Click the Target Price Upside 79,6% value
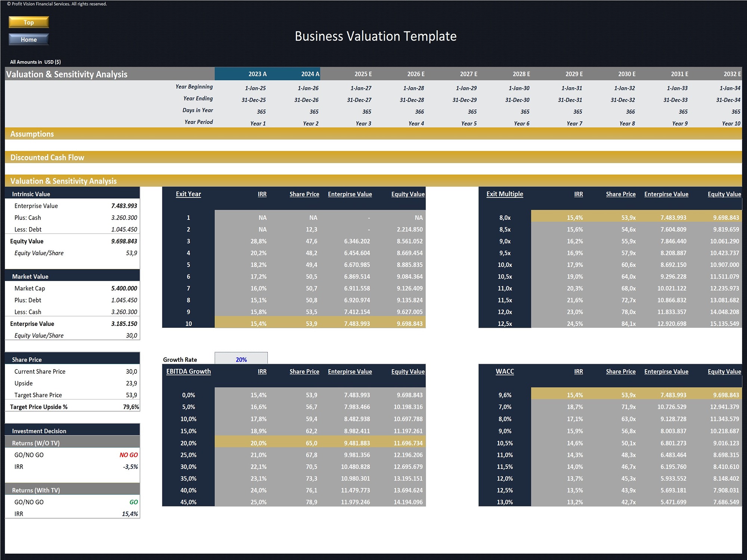 (x=131, y=407)
